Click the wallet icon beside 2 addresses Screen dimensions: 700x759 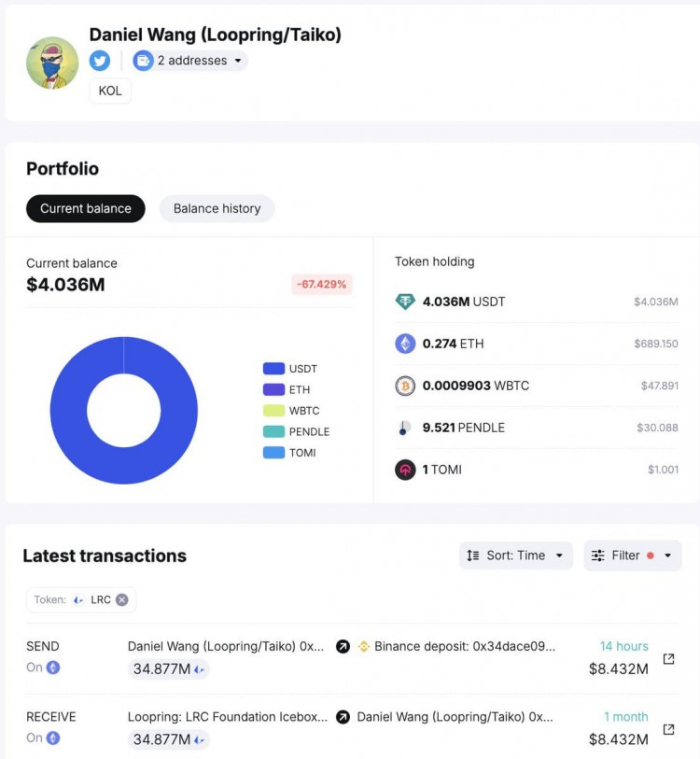coord(144,61)
